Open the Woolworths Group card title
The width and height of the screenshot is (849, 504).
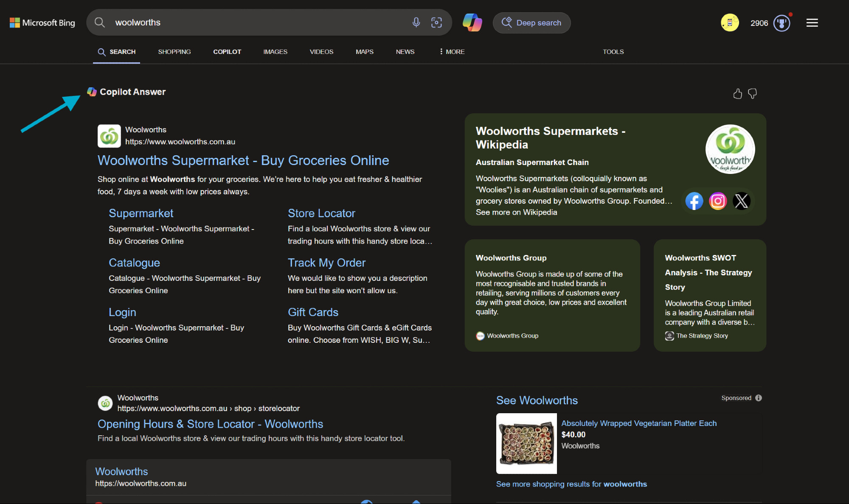(511, 258)
